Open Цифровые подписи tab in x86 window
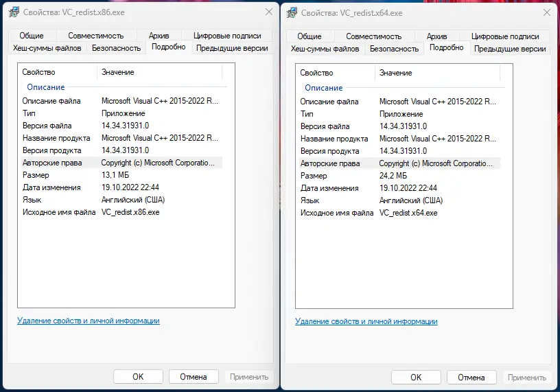The image size is (560, 392). (x=227, y=36)
